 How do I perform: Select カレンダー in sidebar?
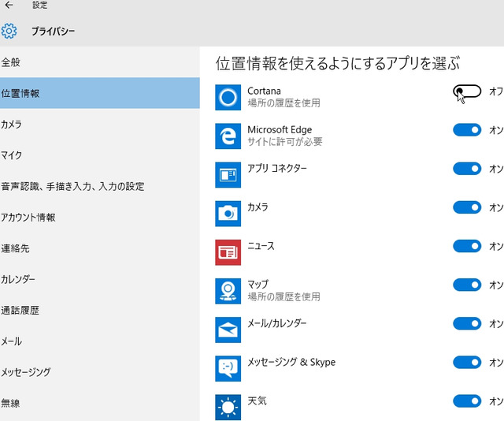coord(100,279)
